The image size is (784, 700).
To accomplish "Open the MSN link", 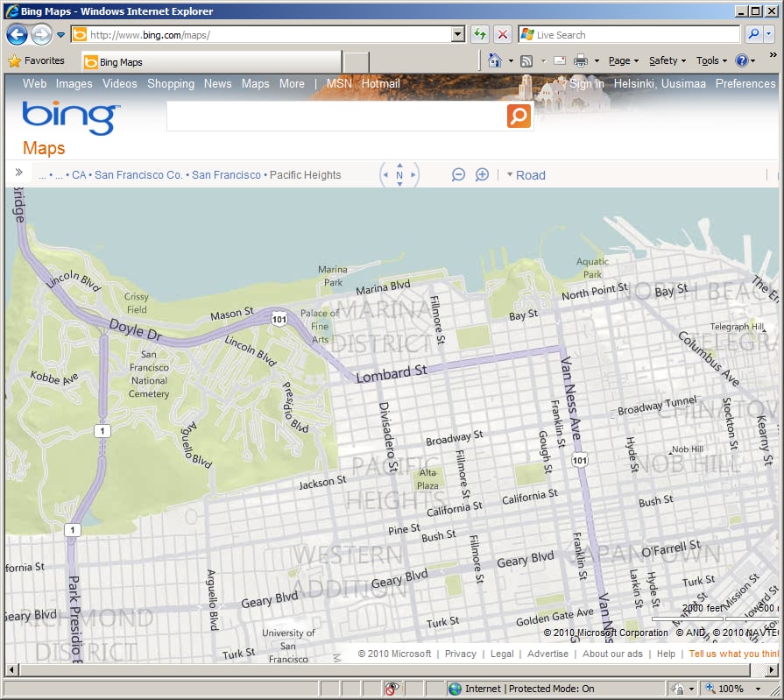I will (x=339, y=83).
